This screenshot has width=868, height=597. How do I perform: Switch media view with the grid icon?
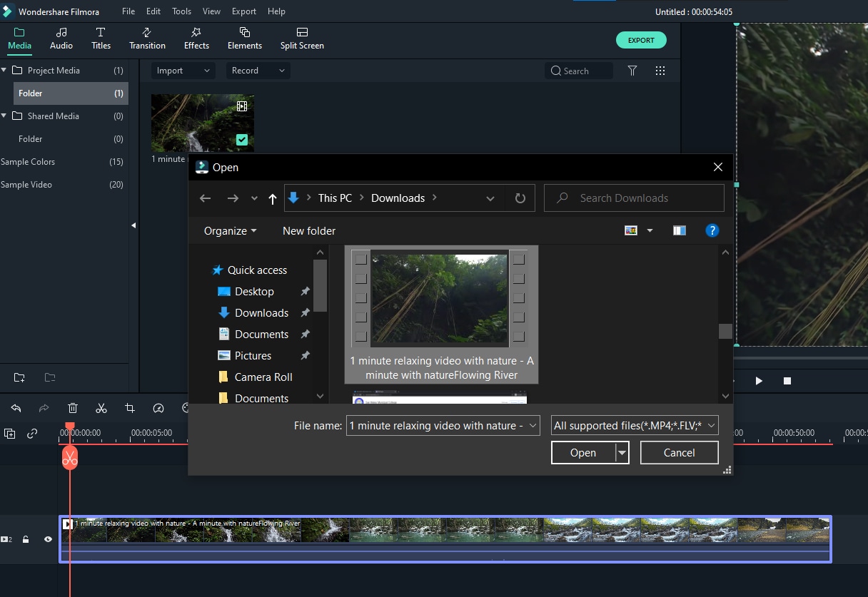click(660, 71)
